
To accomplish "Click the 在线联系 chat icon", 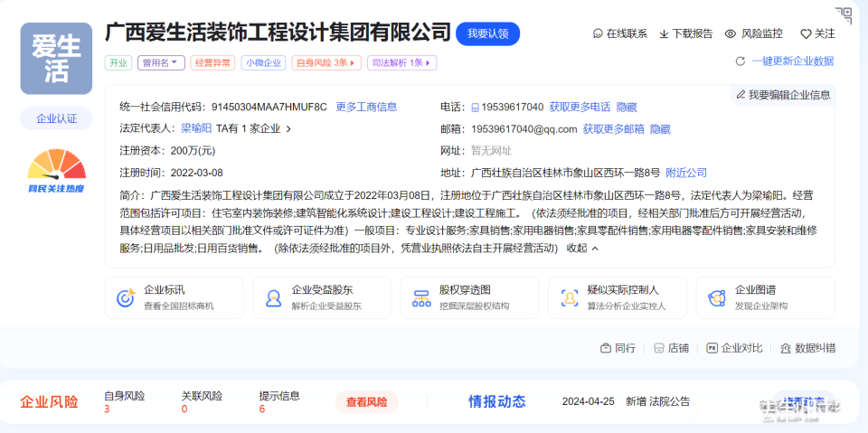I will pyautogui.click(x=598, y=33).
